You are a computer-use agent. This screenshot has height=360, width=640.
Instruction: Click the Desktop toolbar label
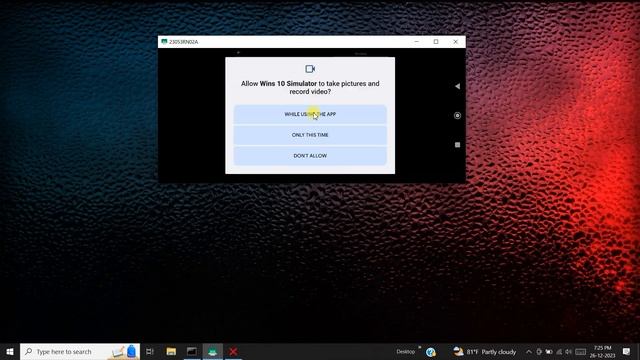tap(405, 352)
